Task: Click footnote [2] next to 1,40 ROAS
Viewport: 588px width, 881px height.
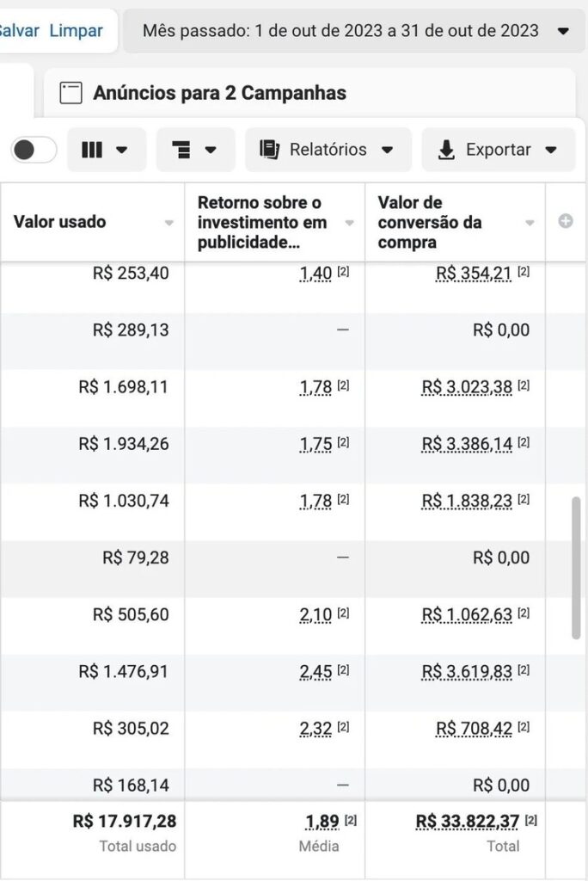Action: (x=343, y=273)
